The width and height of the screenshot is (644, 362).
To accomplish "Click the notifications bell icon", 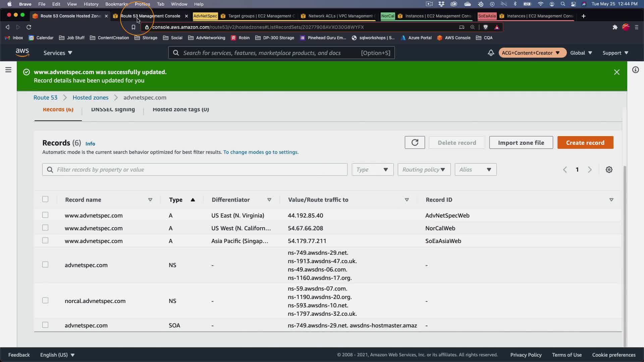I will 491,53.
